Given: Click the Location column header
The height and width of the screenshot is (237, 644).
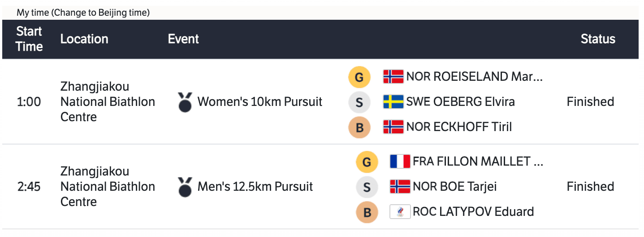Looking at the screenshot, I should point(84,39).
